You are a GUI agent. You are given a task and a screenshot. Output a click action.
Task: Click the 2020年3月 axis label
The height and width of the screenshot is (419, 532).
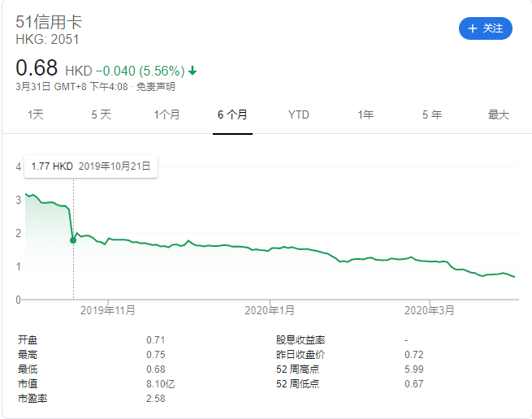(x=429, y=310)
